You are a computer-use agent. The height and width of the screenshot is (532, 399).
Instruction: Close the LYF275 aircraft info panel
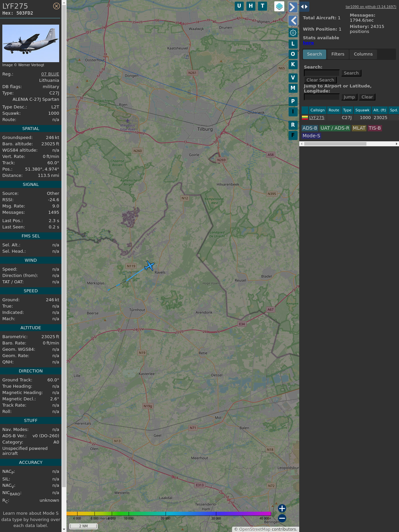(57, 6)
